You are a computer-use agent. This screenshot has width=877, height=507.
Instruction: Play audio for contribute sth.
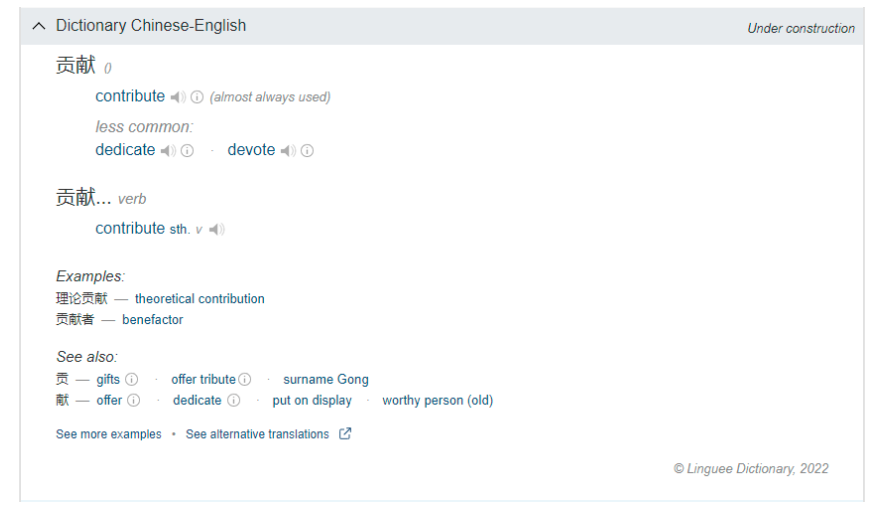(x=216, y=229)
